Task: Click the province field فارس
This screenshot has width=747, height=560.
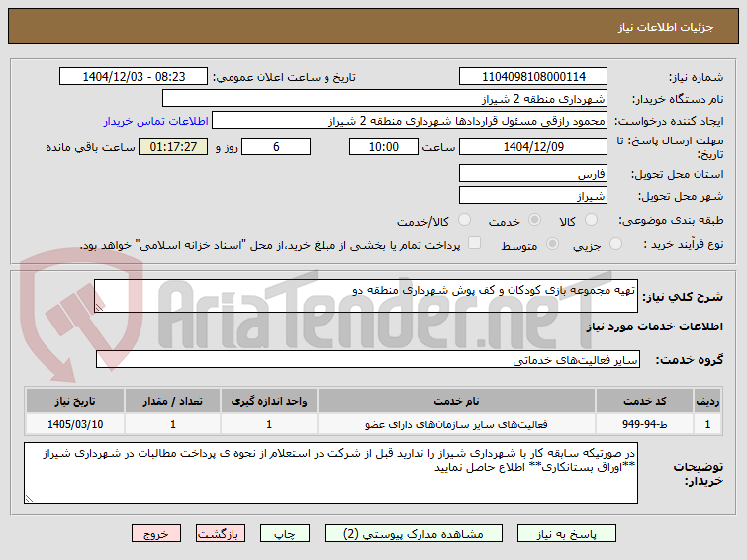Action: pos(533,173)
